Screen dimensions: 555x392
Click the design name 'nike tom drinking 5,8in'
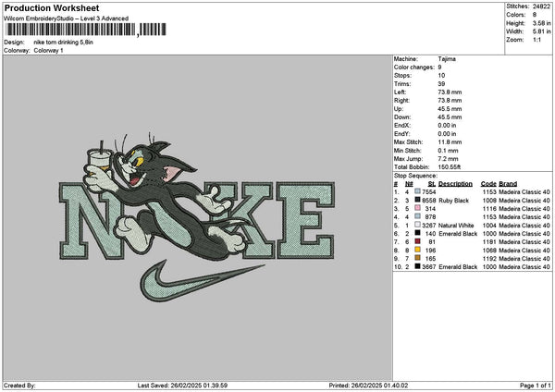coord(63,43)
